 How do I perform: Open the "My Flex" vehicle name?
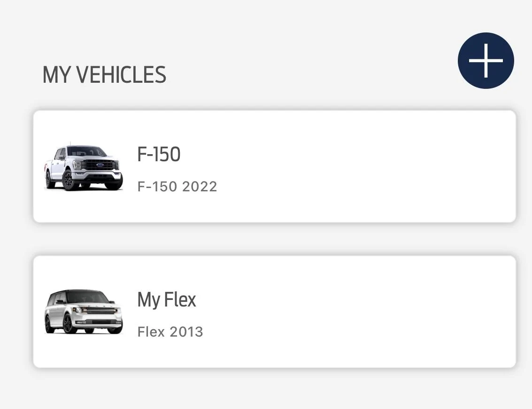tap(167, 300)
